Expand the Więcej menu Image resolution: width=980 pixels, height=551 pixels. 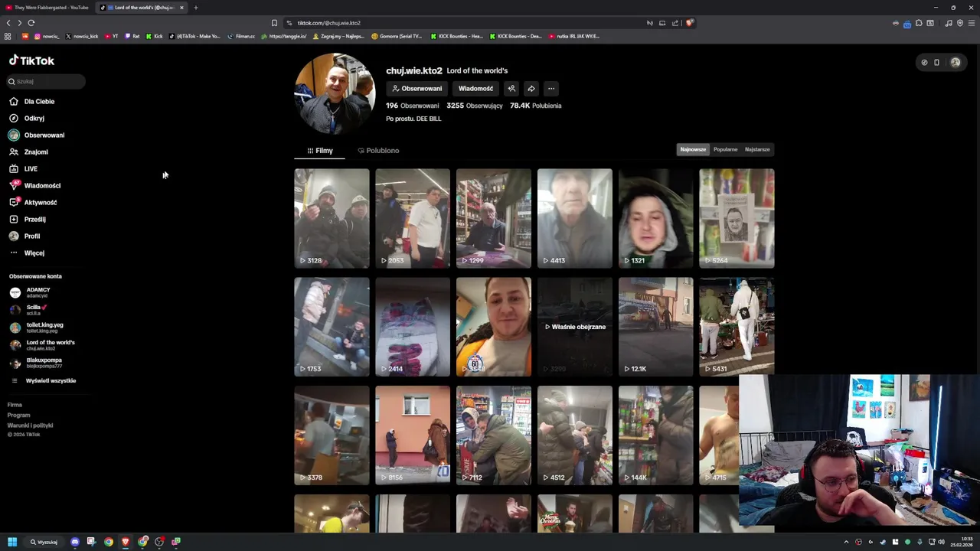pos(27,253)
